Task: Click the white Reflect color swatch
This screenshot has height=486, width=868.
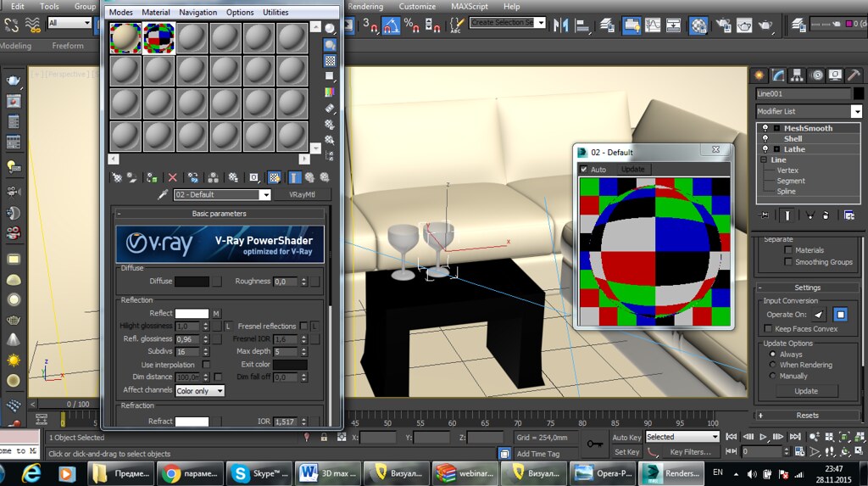Action: tap(192, 314)
